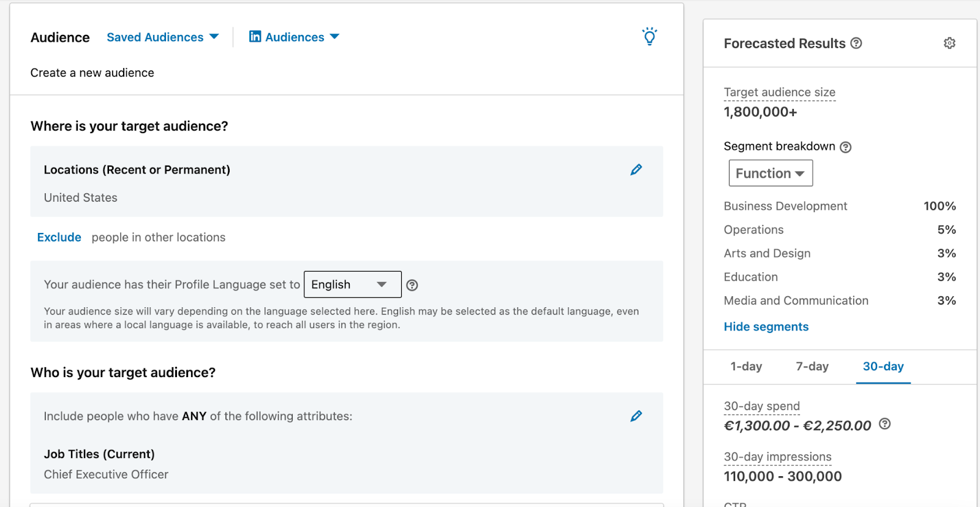Viewport: 980px width, 507px height.
Task: Edit audience attributes with pencil icon
Action: tap(636, 416)
